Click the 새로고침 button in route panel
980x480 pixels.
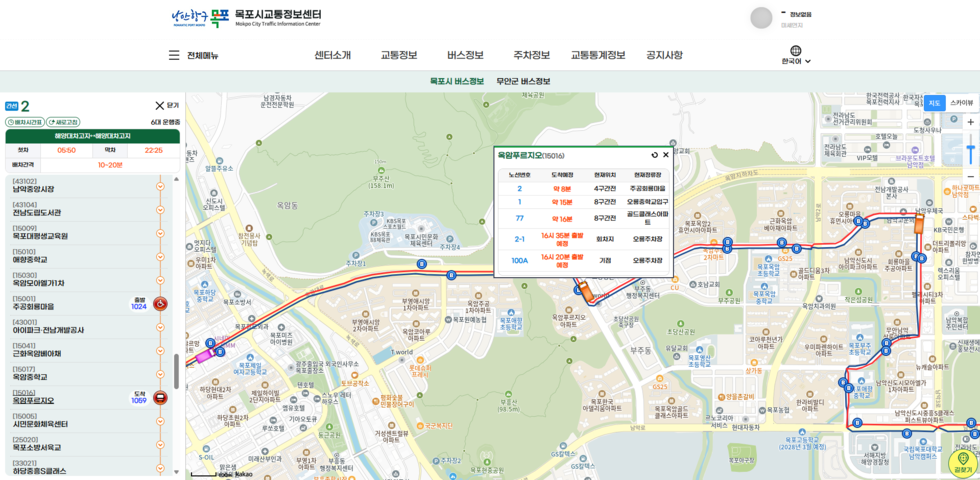point(63,122)
